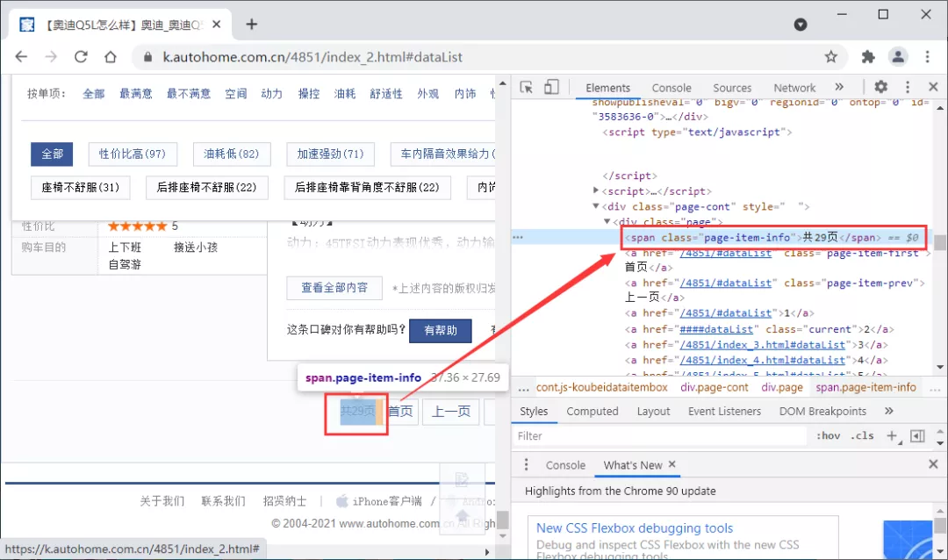Open DevTools settings gear
The image size is (948, 560).
[x=881, y=87]
